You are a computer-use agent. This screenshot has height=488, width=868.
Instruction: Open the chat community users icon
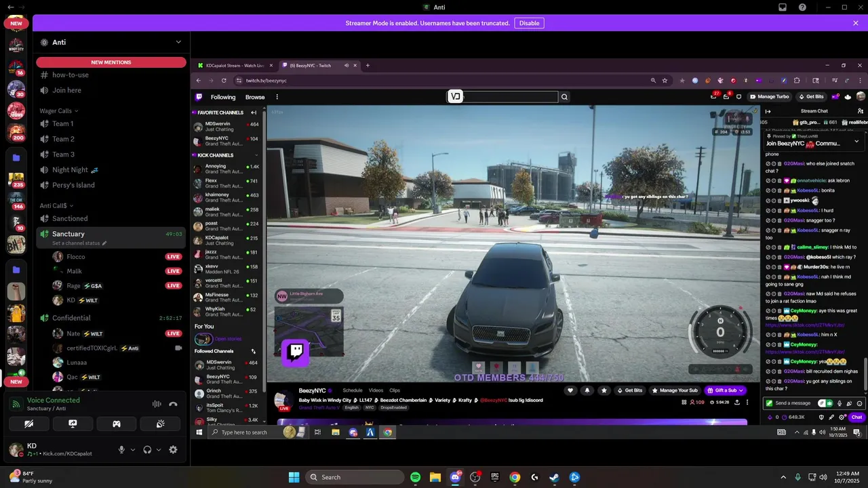861,111
